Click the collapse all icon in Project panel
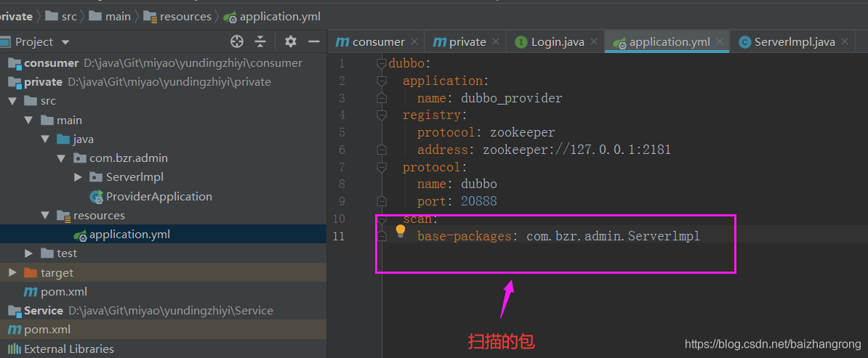Image resolution: width=868 pixels, height=358 pixels. 260,41
